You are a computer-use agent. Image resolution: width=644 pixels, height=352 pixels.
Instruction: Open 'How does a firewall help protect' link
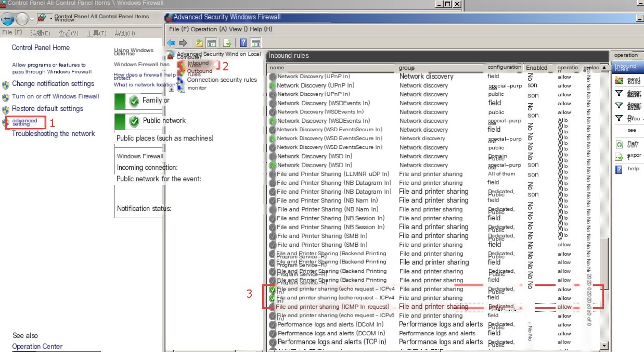[x=145, y=76]
